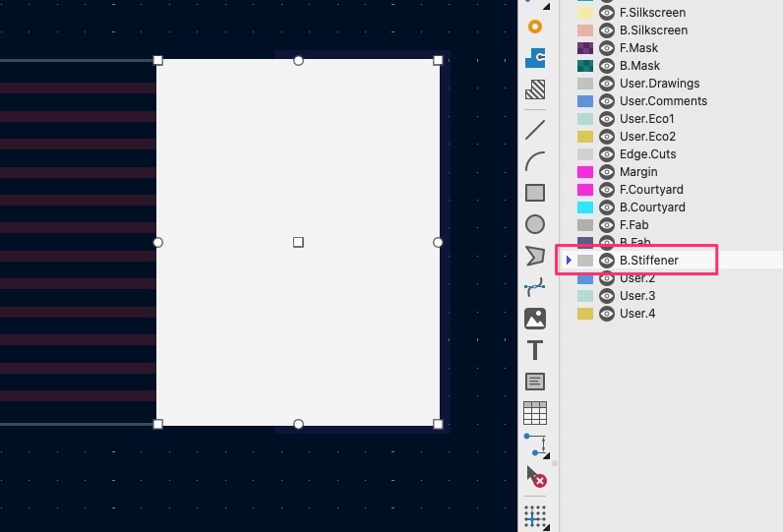Activate the Delete Items tool
783x532 pixels.
click(535, 477)
